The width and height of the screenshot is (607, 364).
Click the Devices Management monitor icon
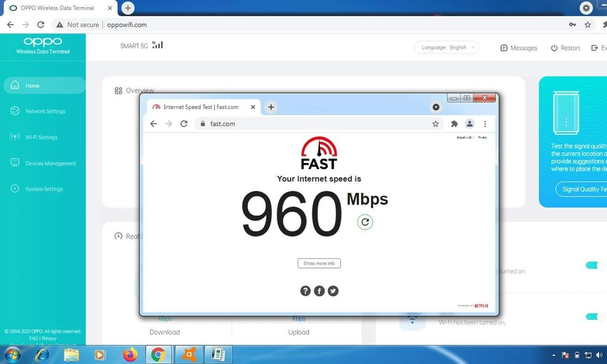[x=15, y=163]
